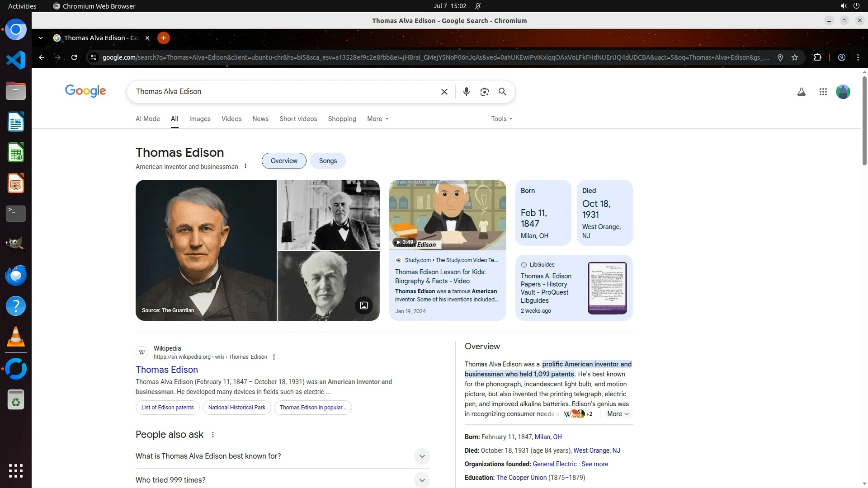The width and height of the screenshot is (868, 488).
Task: Open the Chromium extensions puzzle icon
Action: pos(817,57)
